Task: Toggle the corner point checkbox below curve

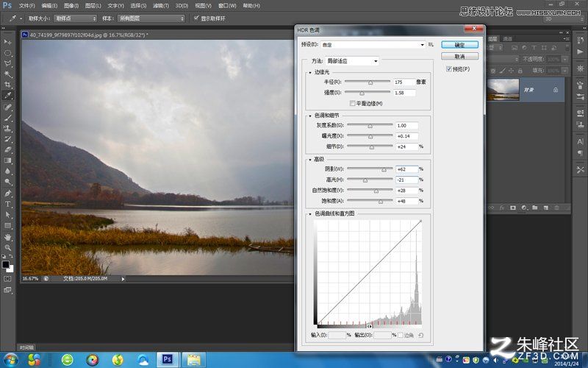Action: pyautogui.click(x=400, y=335)
